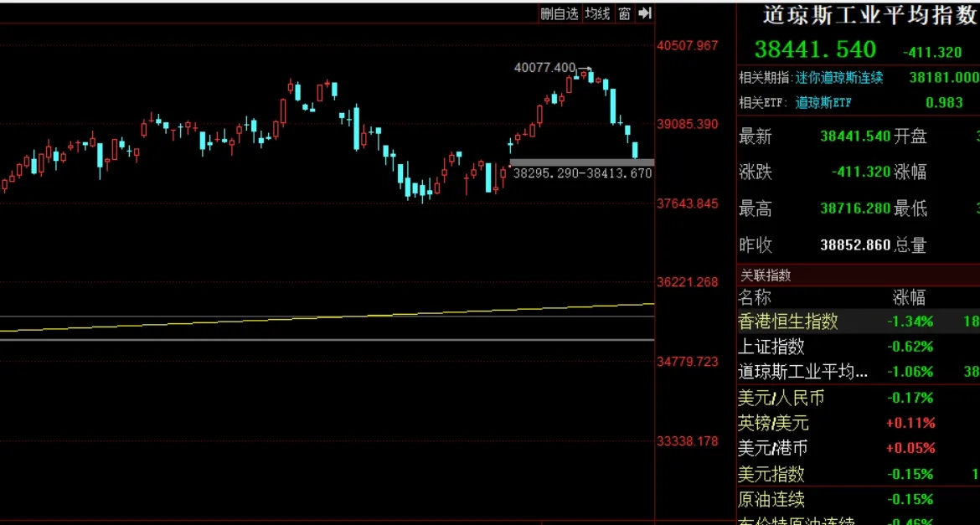Open the 迷你道琼斯连续 futures link
The image size is (980, 525).
click(838, 78)
